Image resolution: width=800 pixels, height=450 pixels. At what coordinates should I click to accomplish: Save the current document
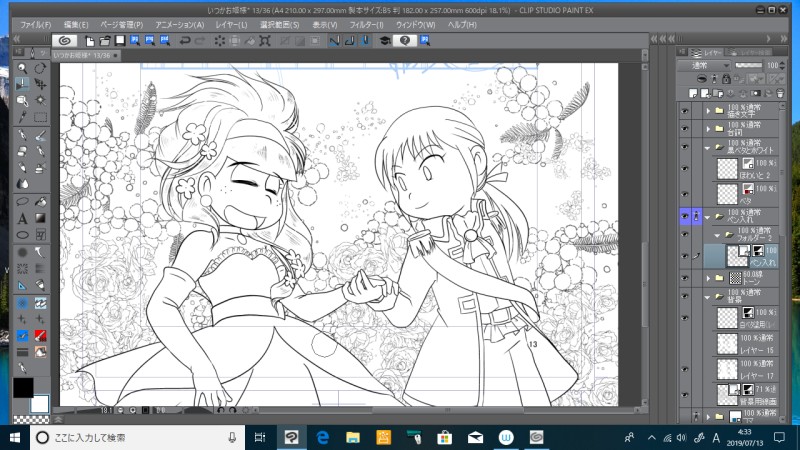click(x=120, y=41)
